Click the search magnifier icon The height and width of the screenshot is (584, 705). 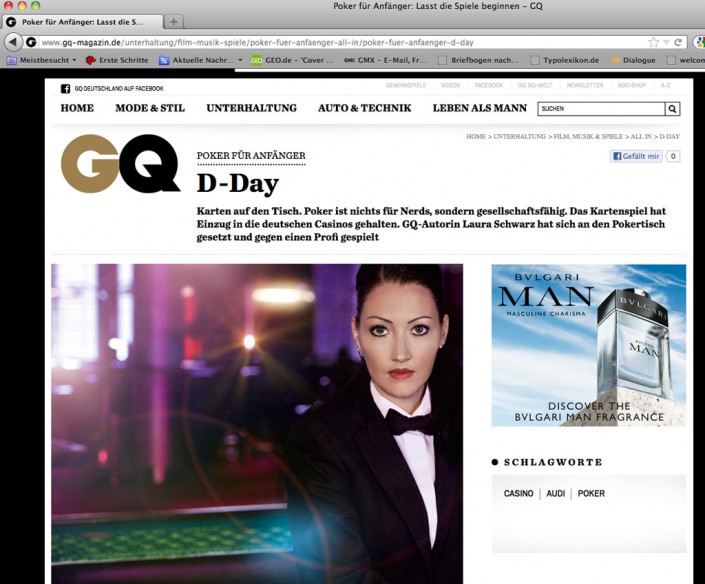673,108
